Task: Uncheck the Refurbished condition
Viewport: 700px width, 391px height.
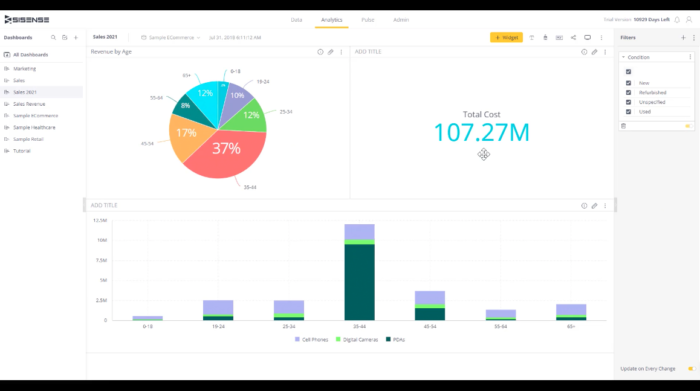Action: 629,92
